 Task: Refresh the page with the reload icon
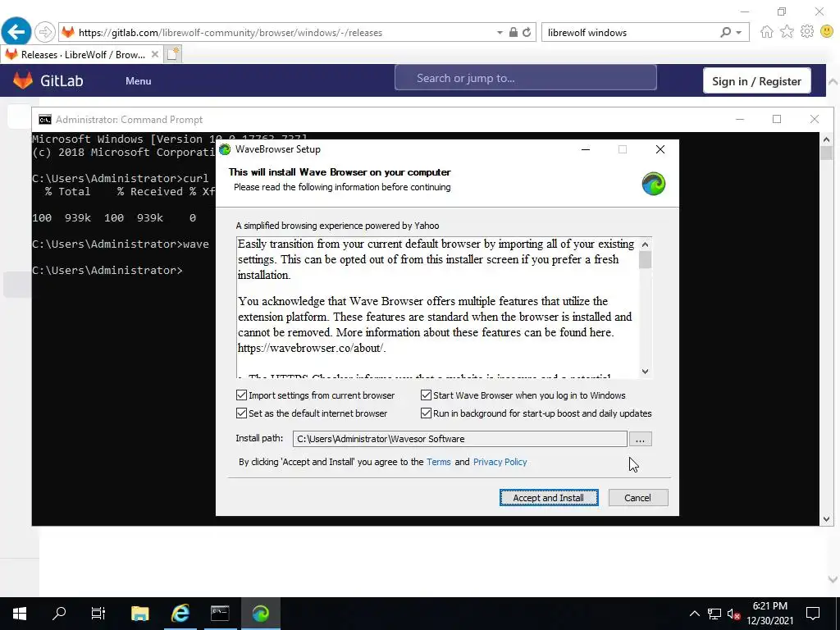[527, 32]
